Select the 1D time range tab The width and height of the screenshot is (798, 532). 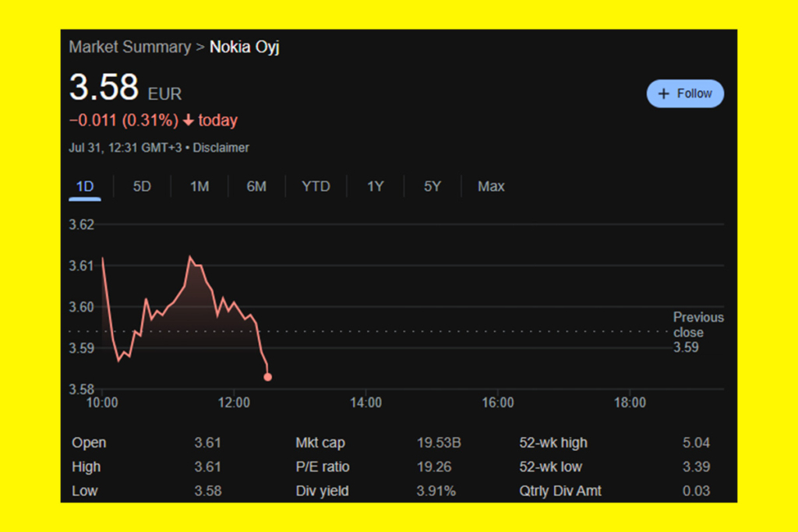click(x=85, y=186)
